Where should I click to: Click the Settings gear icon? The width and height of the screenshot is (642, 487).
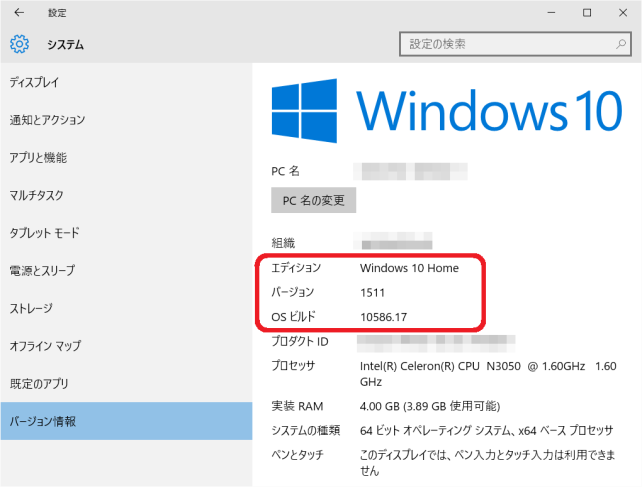(x=19, y=44)
